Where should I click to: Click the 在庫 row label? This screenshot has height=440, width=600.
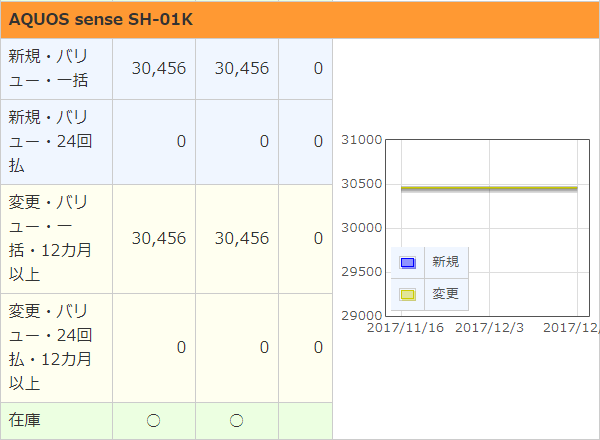pos(24,420)
